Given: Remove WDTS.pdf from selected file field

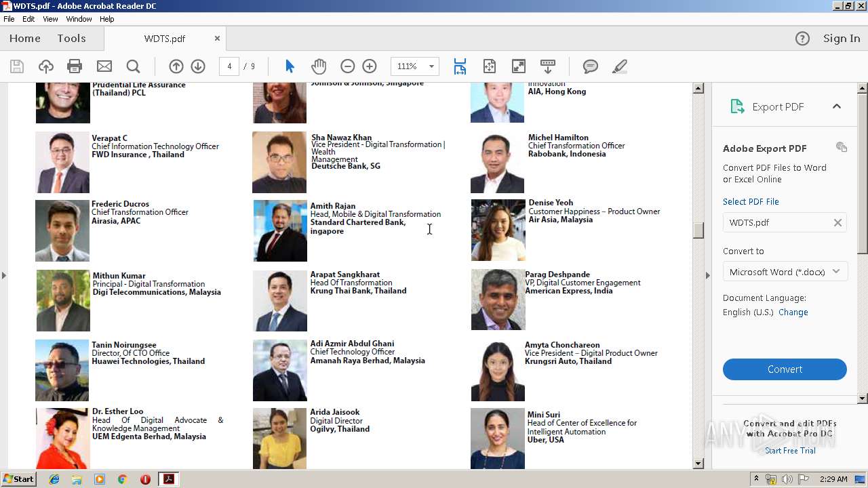Looking at the screenshot, I should pyautogui.click(x=838, y=222).
